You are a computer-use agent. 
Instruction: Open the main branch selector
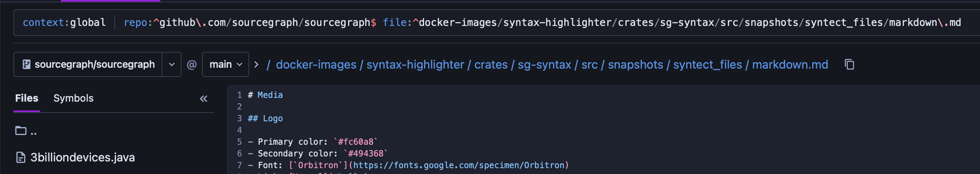(x=225, y=64)
